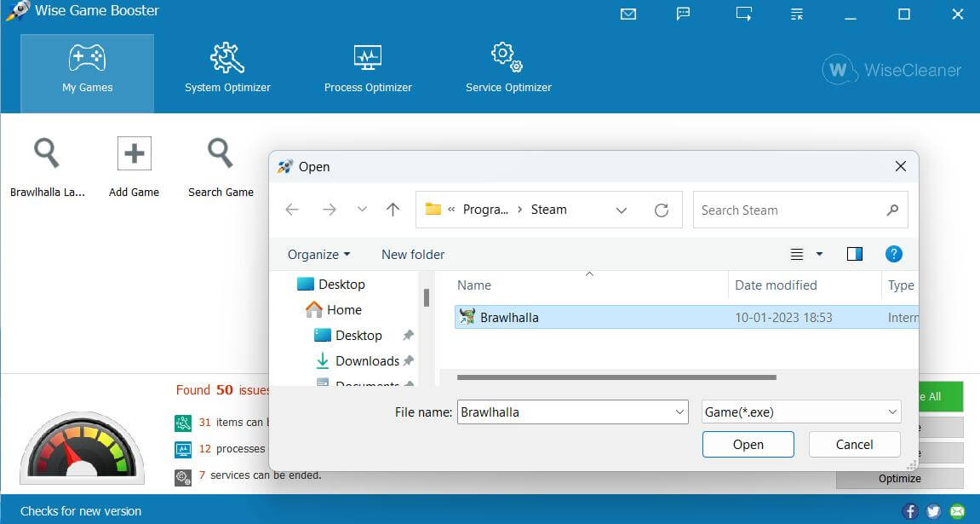Click the Progra... breadcrumb in the address bar
The height and width of the screenshot is (524, 980).
coord(485,210)
